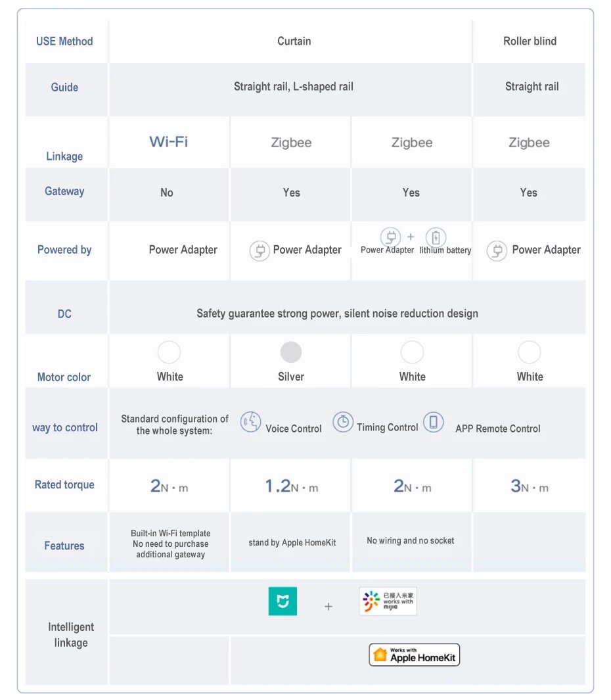Click the Voice Control icon
611x700 pixels.
point(250,422)
